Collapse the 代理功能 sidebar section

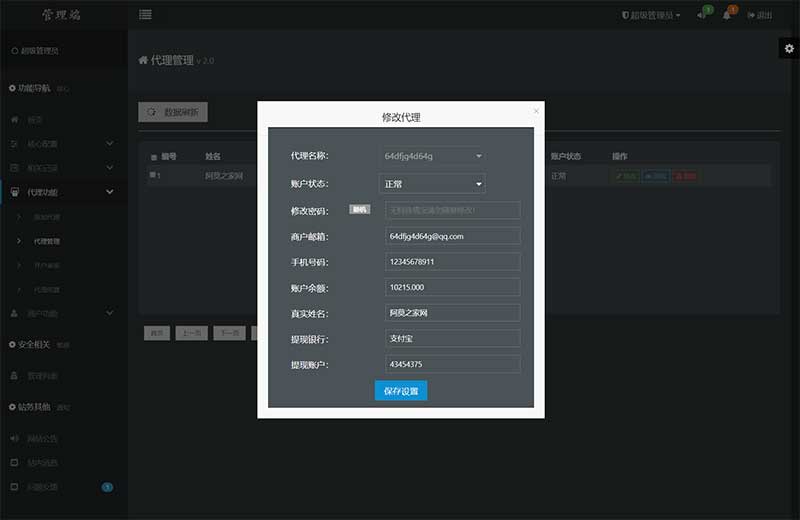click(62, 191)
